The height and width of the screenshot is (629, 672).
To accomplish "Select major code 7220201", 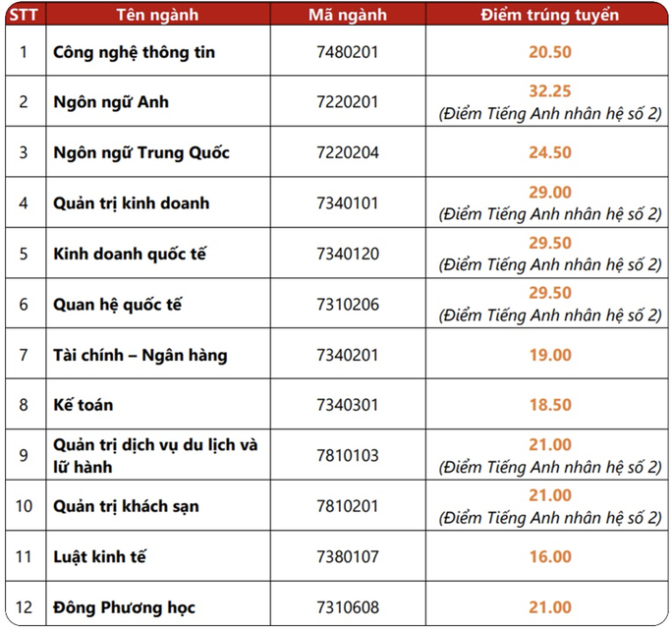I will [x=348, y=102].
